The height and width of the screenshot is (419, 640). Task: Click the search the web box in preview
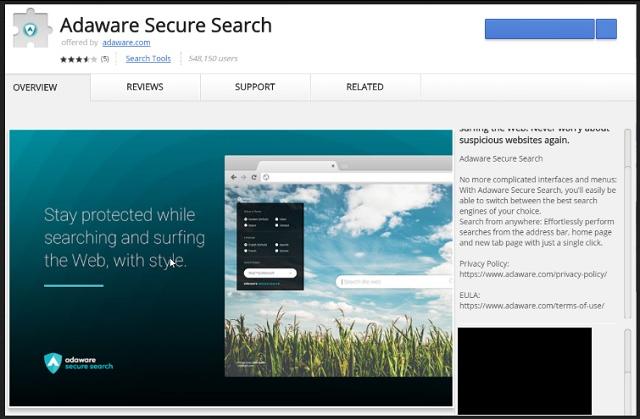394,282
